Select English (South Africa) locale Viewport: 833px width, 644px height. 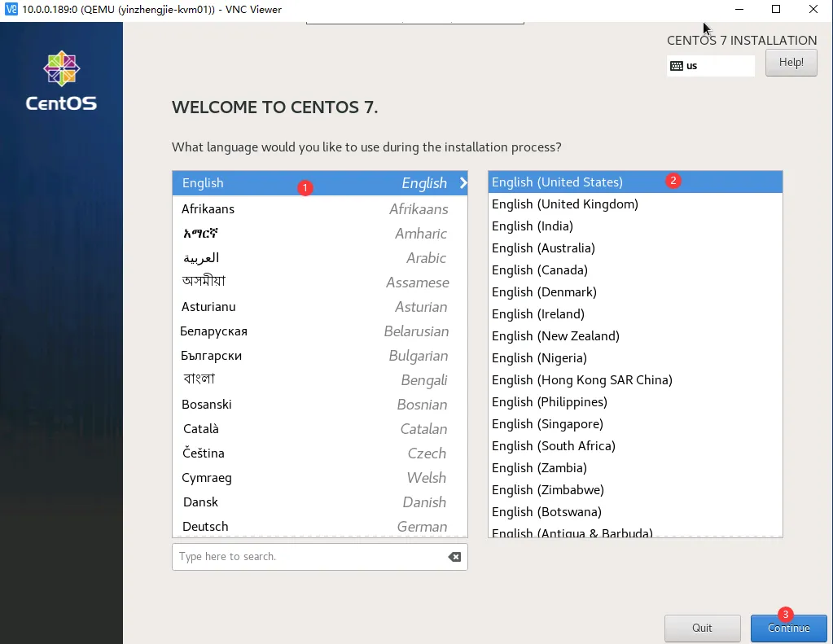[635, 446]
